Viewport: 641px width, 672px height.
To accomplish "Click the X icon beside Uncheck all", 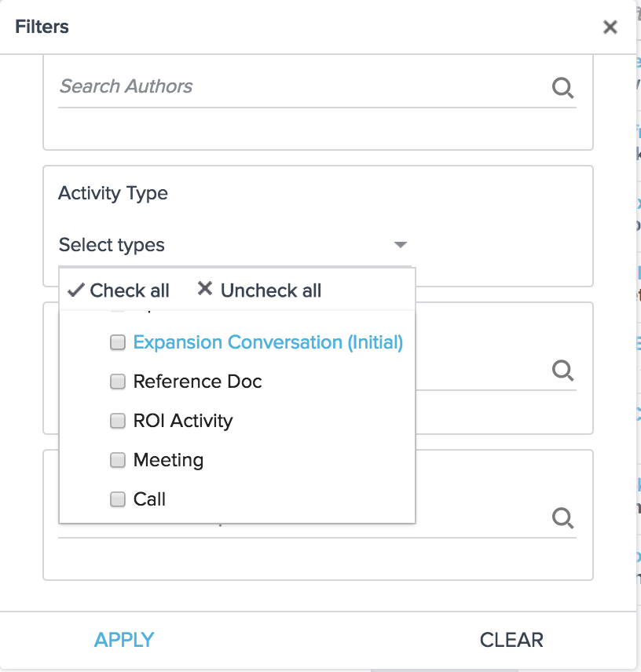I will coord(205,289).
